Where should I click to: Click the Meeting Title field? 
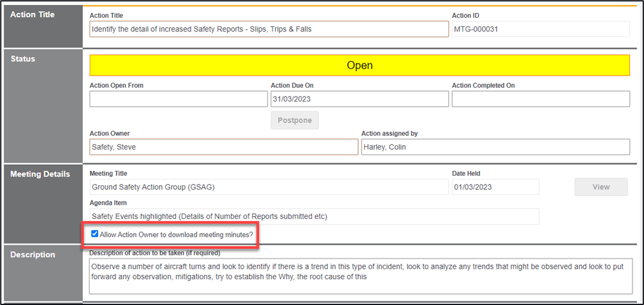click(x=269, y=187)
